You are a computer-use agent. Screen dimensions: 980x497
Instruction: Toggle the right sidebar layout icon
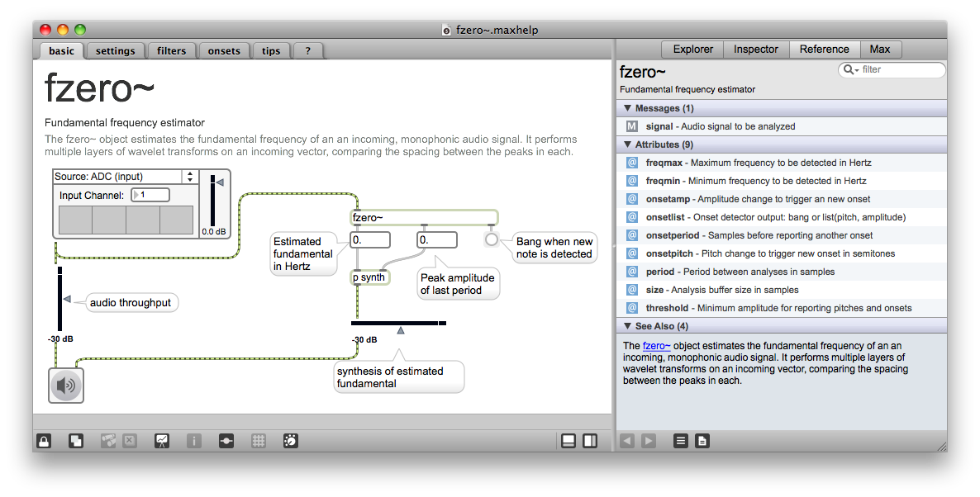(x=589, y=441)
